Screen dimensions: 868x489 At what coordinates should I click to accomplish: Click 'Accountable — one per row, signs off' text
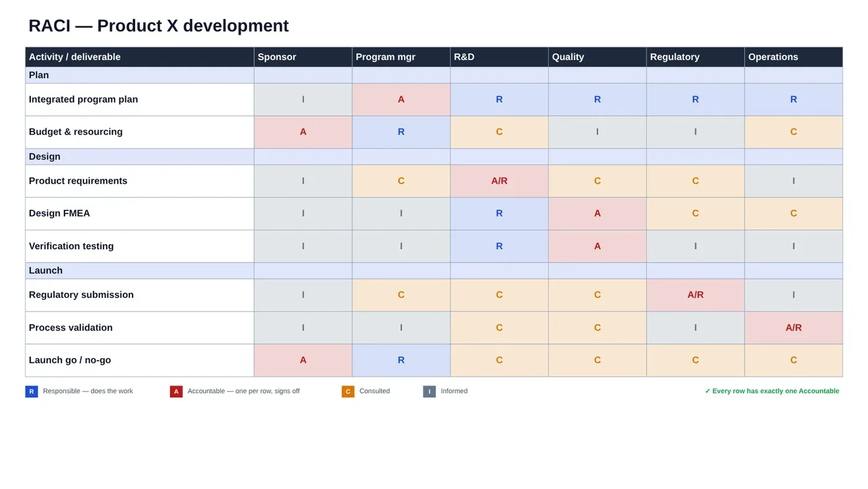click(x=244, y=392)
